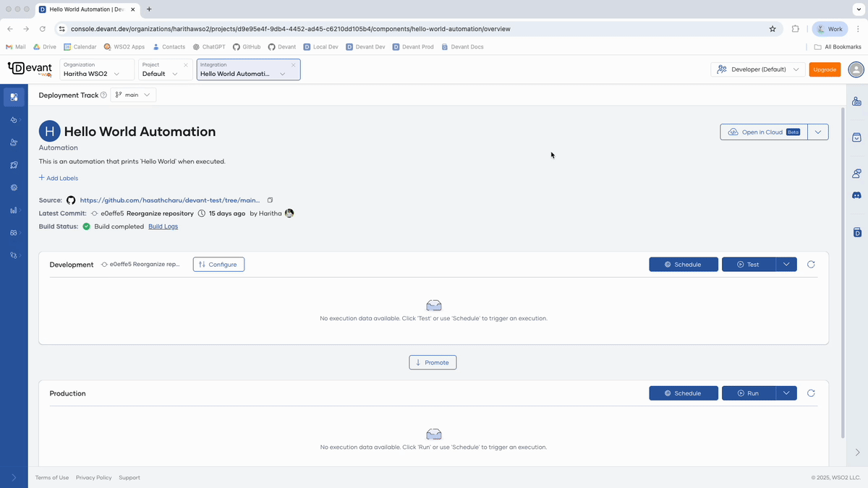Open the Developer (Default) role dropdown
Viewport: 868px width, 488px height.
point(758,69)
